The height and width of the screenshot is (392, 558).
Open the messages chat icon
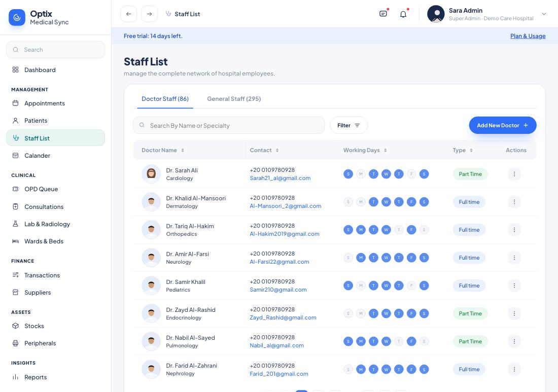point(383,14)
